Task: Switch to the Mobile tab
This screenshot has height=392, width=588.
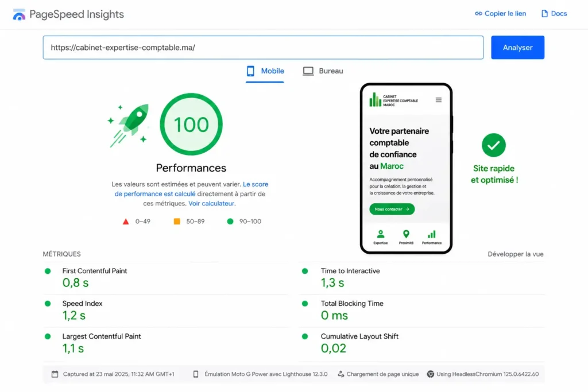Action: click(x=265, y=71)
